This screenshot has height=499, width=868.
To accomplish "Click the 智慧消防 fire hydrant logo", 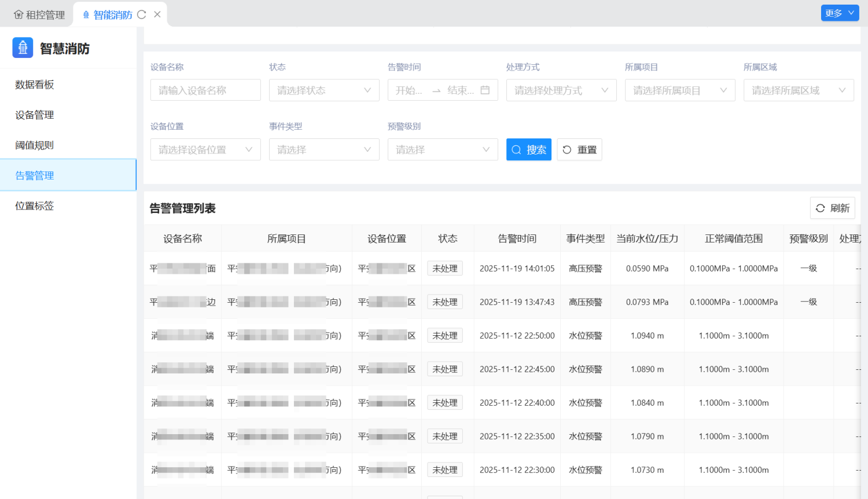I will click(x=23, y=48).
